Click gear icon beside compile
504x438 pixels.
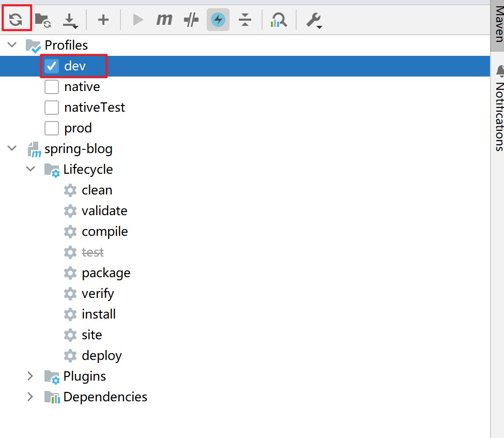[70, 232]
